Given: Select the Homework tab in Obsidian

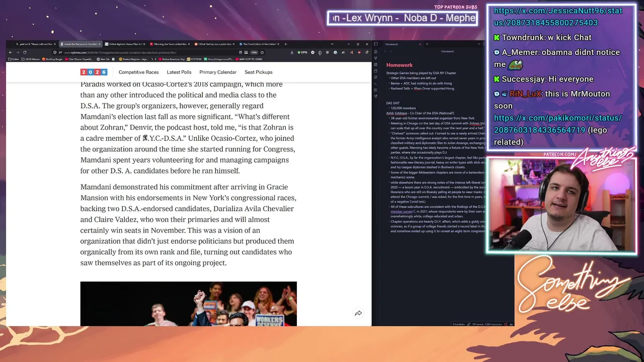Looking at the screenshot, I should 403,44.
